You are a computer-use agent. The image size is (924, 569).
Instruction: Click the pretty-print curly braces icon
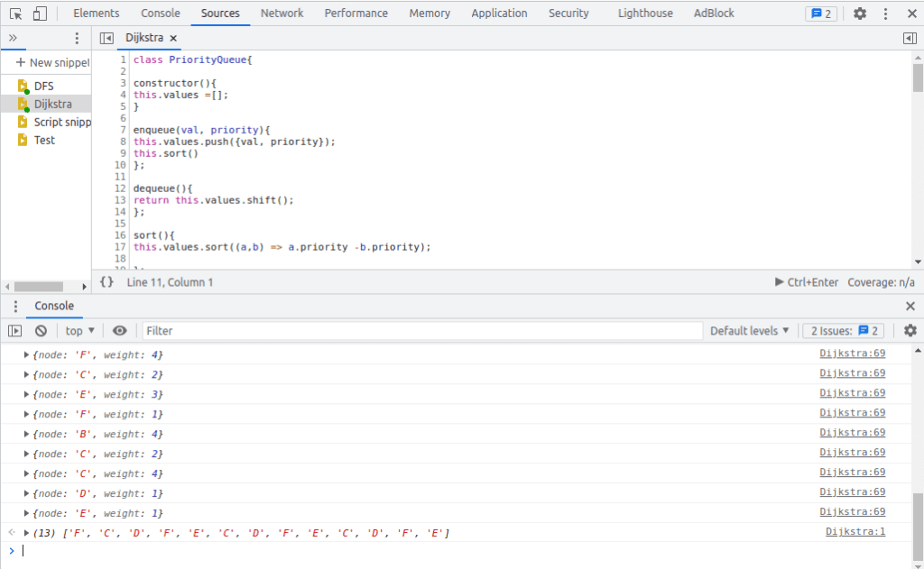(x=106, y=281)
